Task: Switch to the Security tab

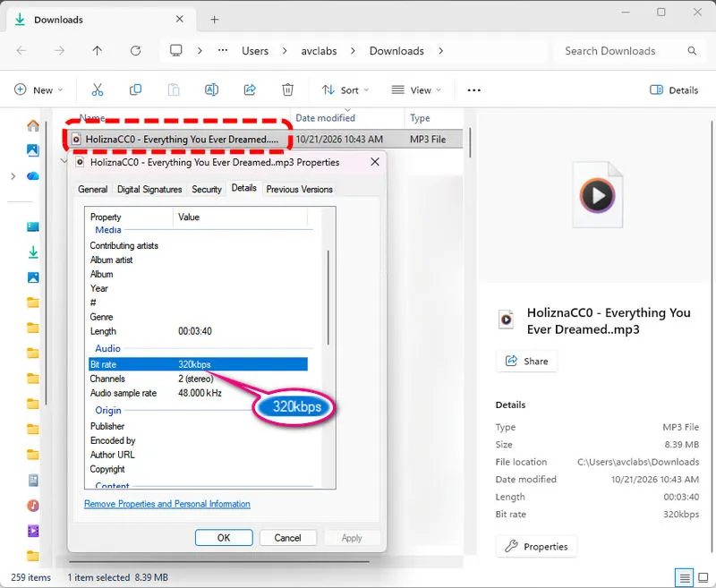Action: coord(207,189)
